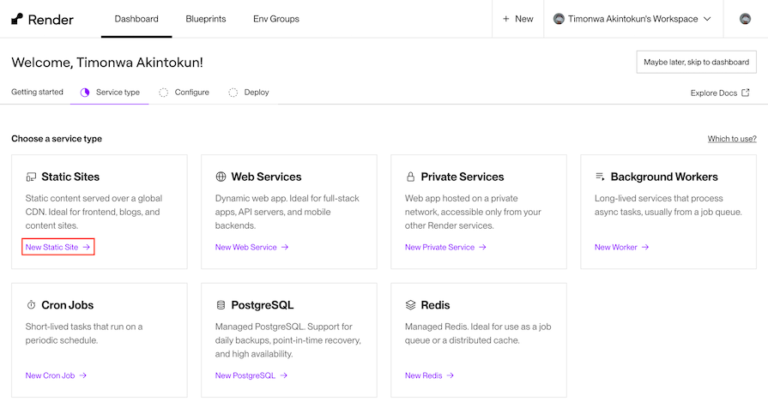Click the Configure dashed circle icon

163,92
